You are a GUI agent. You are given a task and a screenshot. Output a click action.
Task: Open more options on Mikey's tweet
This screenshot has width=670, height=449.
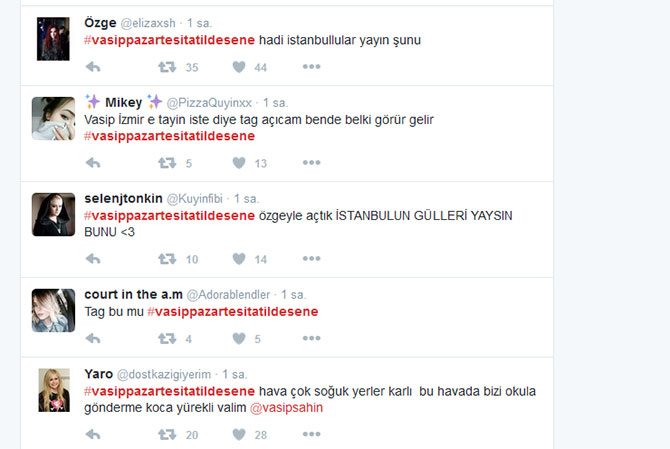coord(311,162)
